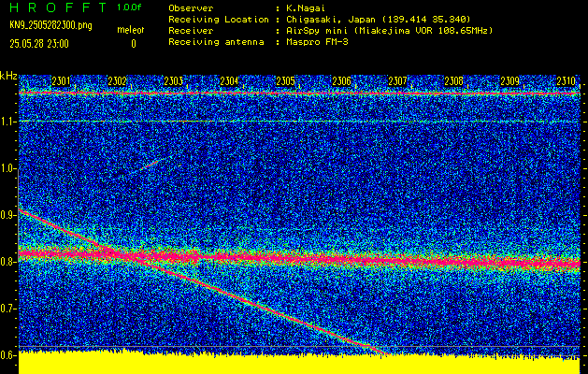Click time marker 2301

[61, 80]
